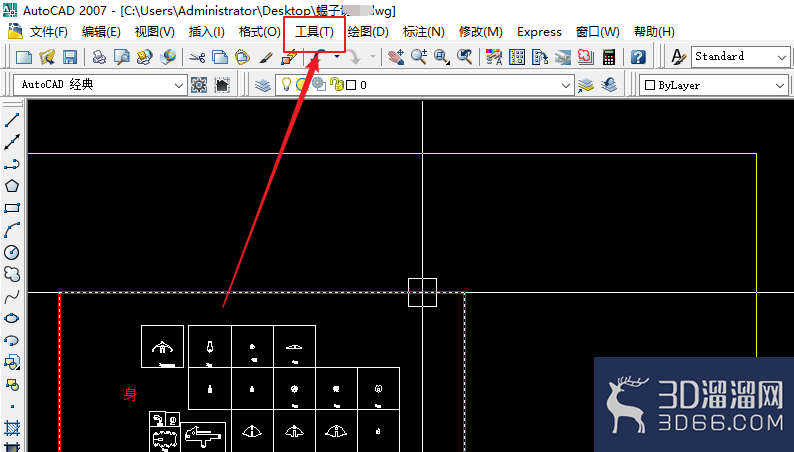Open the QuickCalc calculator icon

tap(609, 57)
